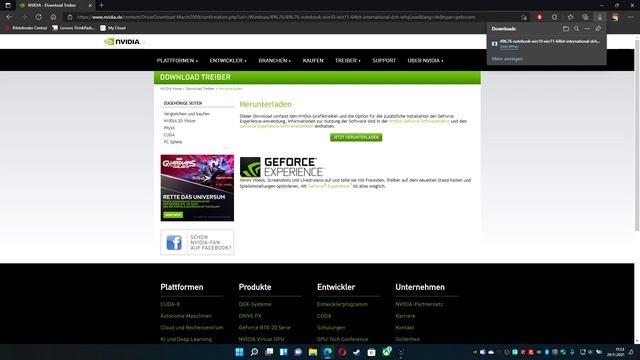Open the Collections toolbar icon
This screenshot has height=360, width=640.
click(585, 17)
